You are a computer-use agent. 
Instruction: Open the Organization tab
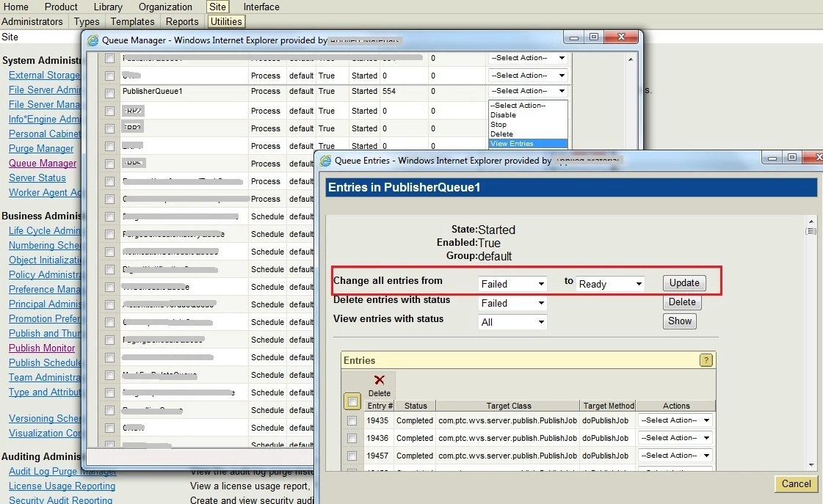point(165,7)
